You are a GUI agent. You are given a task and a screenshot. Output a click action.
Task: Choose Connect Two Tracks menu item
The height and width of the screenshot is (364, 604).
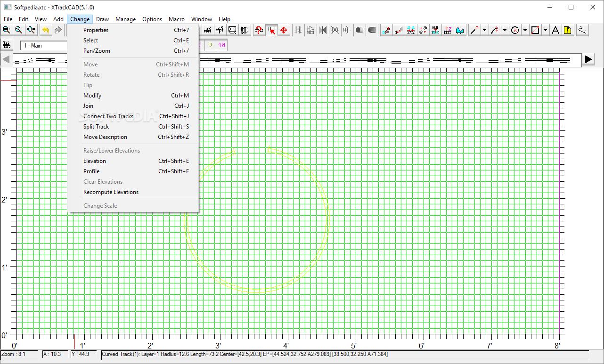(x=133, y=116)
